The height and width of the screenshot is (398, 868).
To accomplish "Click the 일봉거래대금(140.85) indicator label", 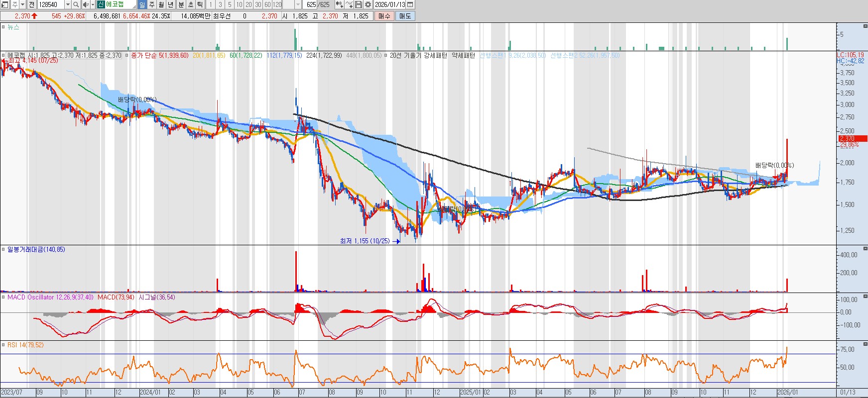I will tap(36, 249).
